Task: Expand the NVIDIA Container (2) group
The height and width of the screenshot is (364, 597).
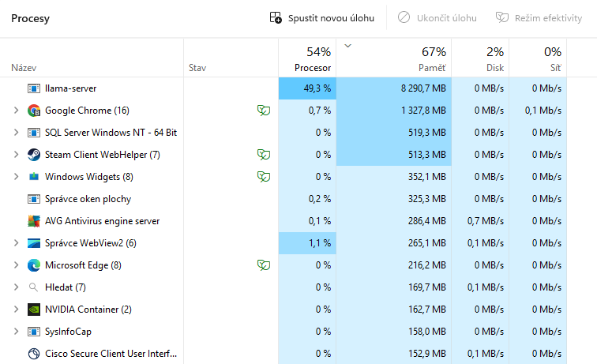Action: (x=16, y=310)
